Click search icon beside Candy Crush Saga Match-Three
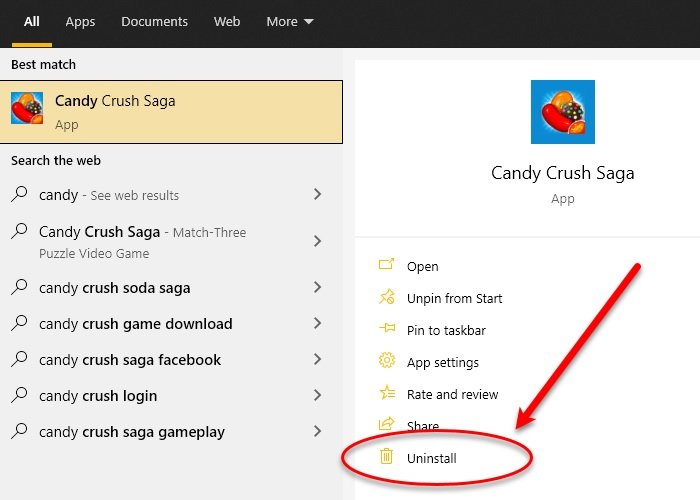The width and height of the screenshot is (700, 500). [19, 231]
